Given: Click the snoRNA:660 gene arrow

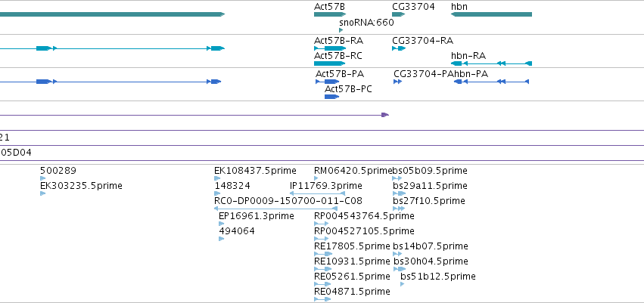Looking at the screenshot, I should 341,30.
